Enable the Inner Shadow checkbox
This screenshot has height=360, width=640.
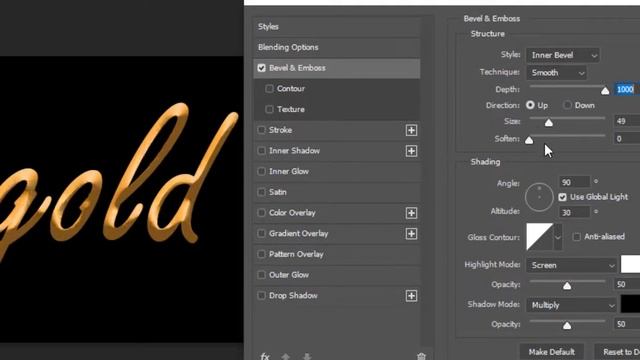click(x=261, y=151)
